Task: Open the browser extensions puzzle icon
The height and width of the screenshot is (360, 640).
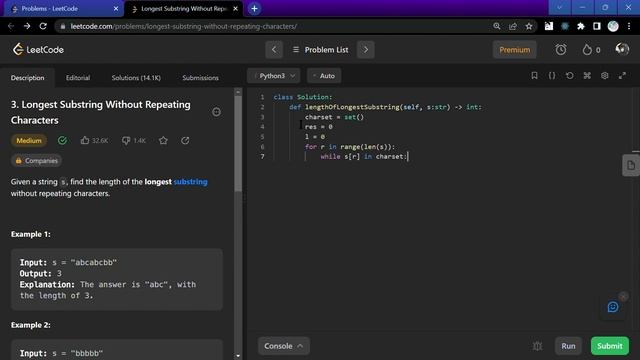Action: tap(580, 26)
